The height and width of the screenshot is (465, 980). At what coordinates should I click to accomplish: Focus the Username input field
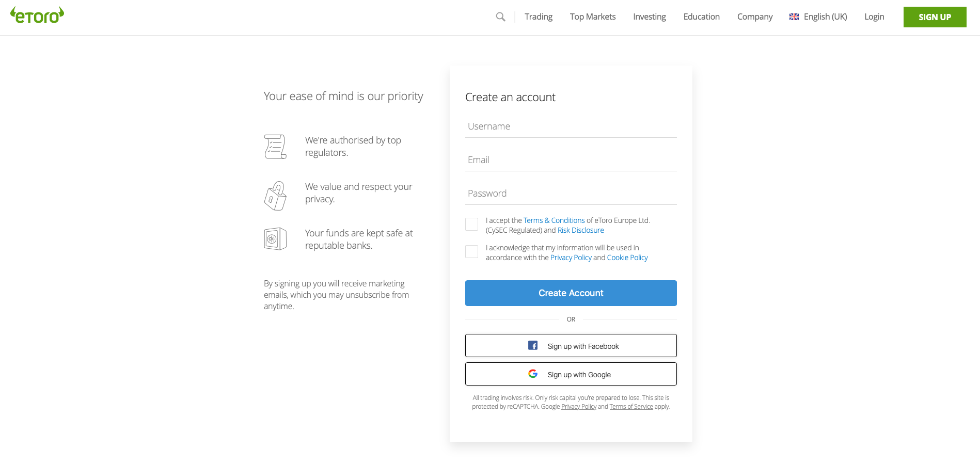(x=571, y=126)
